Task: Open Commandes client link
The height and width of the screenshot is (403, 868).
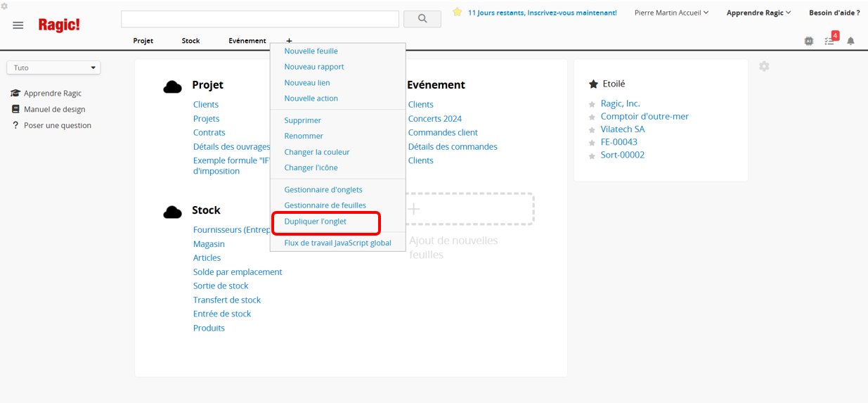Action: (443, 133)
